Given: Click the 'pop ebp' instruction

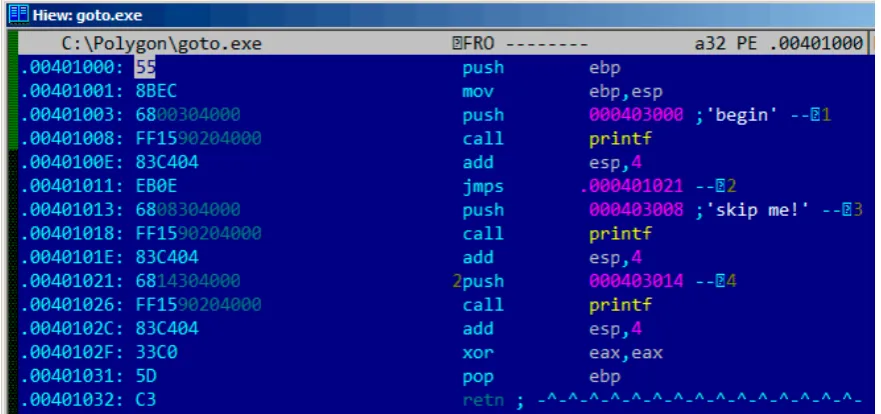Looking at the screenshot, I should [x=541, y=376].
